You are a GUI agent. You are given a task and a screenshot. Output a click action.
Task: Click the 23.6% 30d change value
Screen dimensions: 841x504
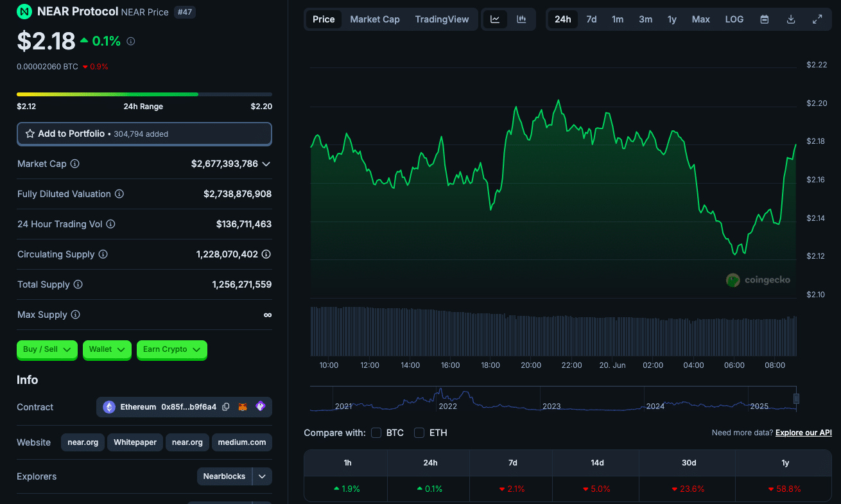point(688,489)
